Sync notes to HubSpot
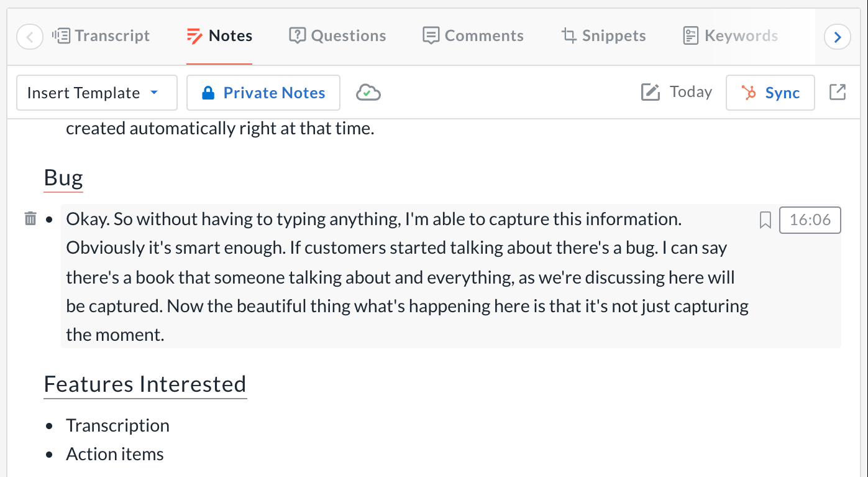 [x=770, y=93]
